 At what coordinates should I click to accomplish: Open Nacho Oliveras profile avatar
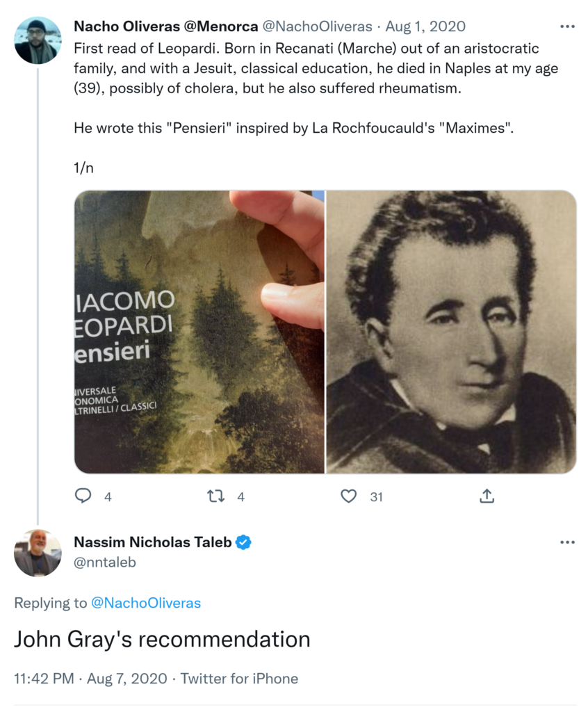pos(38,40)
